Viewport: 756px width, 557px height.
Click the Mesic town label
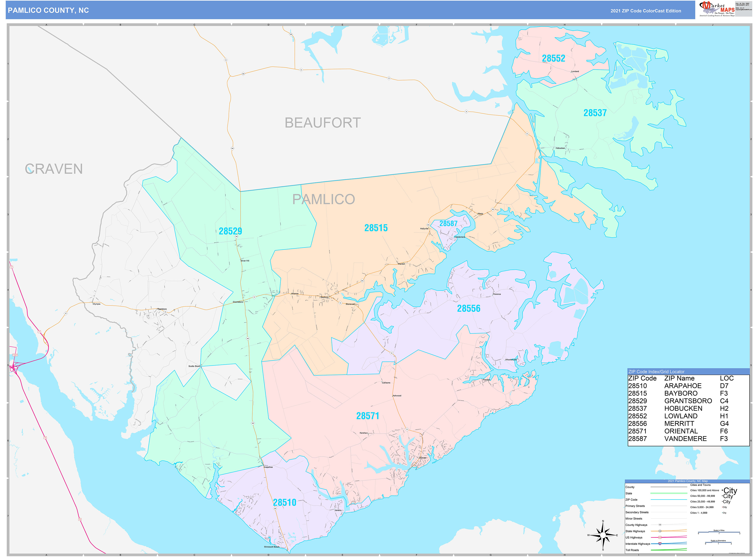pos(480,214)
